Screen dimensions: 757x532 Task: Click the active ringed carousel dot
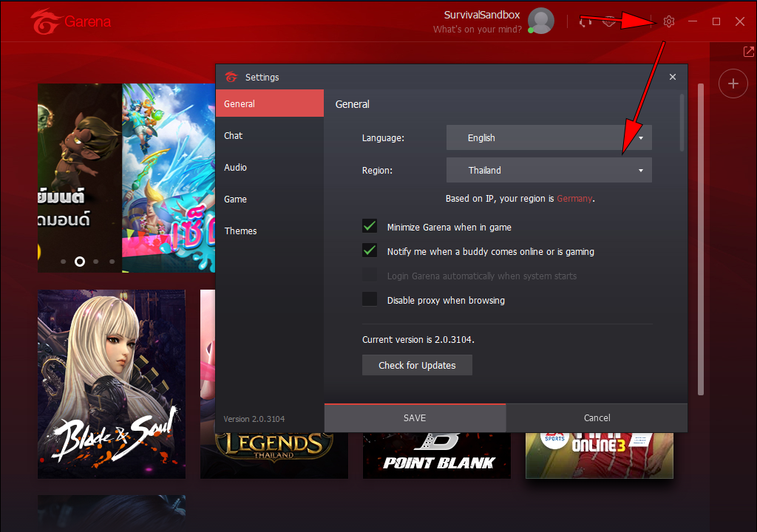coord(80,262)
